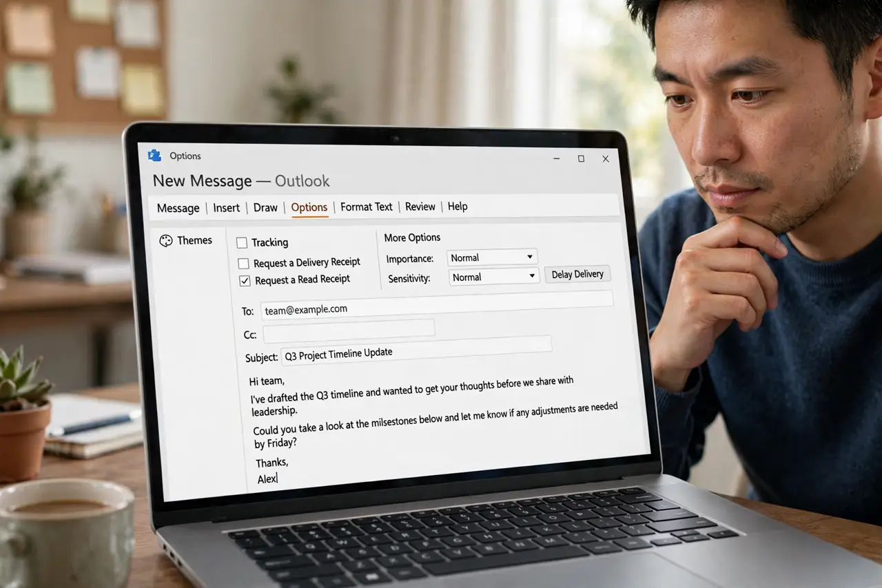The image size is (882, 588).
Task: Open the Themes palette icon
Action: (165, 240)
